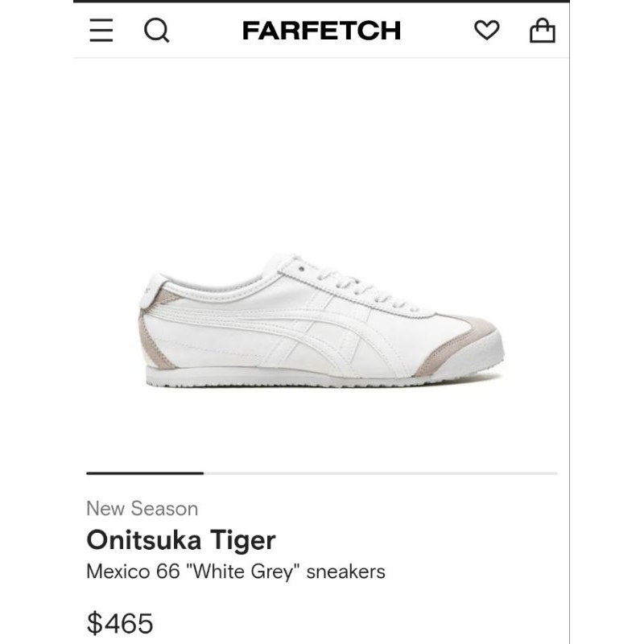Tap the image carousel progress bar
The width and height of the screenshot is (644, 644).
322,473
